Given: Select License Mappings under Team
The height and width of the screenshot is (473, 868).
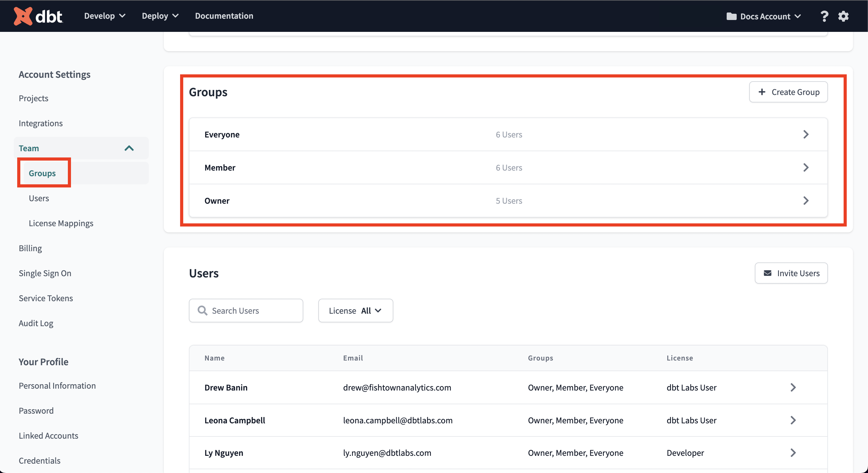Looking at the screenshot, I should point(61,222).
